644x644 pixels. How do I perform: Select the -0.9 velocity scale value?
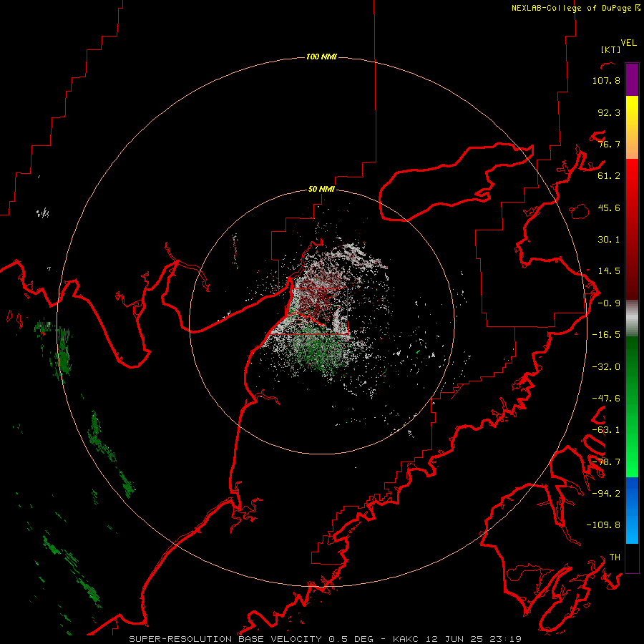pyautogui.click(x=609, y=303)
